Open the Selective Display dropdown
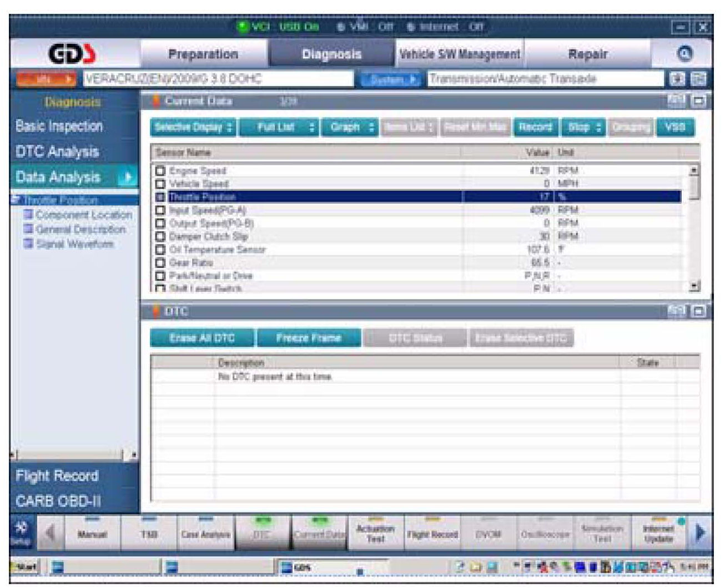The width and height of the screenshot is (725, 588). tap(193, 127)
